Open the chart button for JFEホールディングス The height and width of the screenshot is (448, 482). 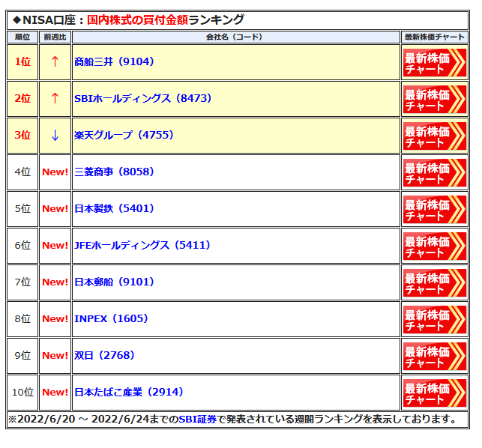point(434,246)
